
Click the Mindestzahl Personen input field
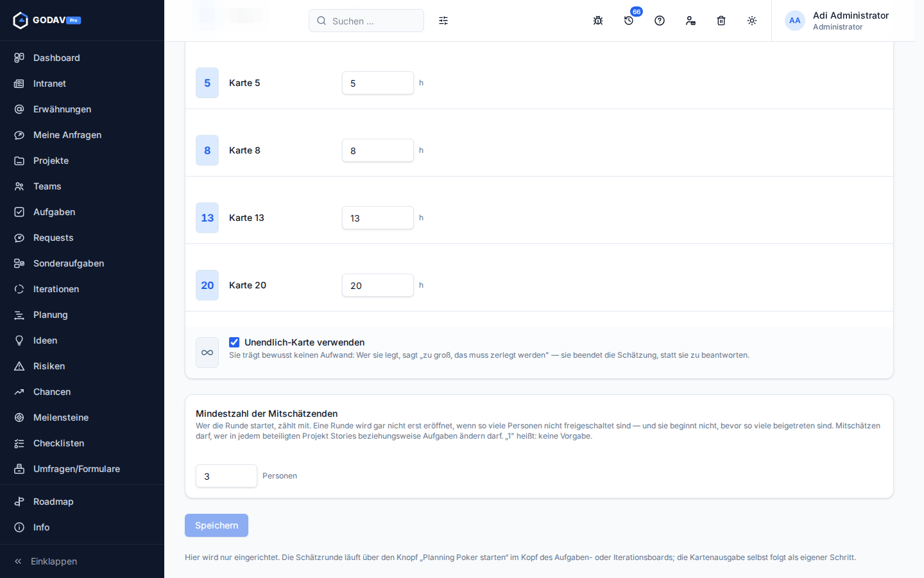click(227, 476)
